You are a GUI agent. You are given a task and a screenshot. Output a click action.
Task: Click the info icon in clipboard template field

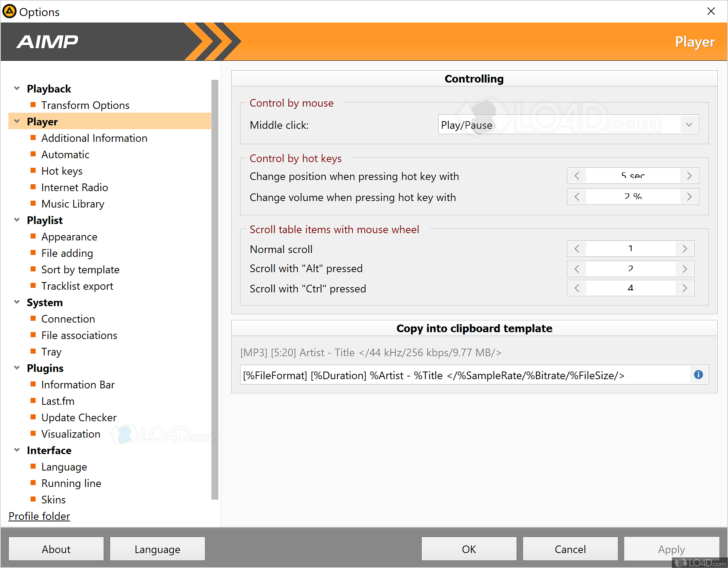(x=698, y=375)
